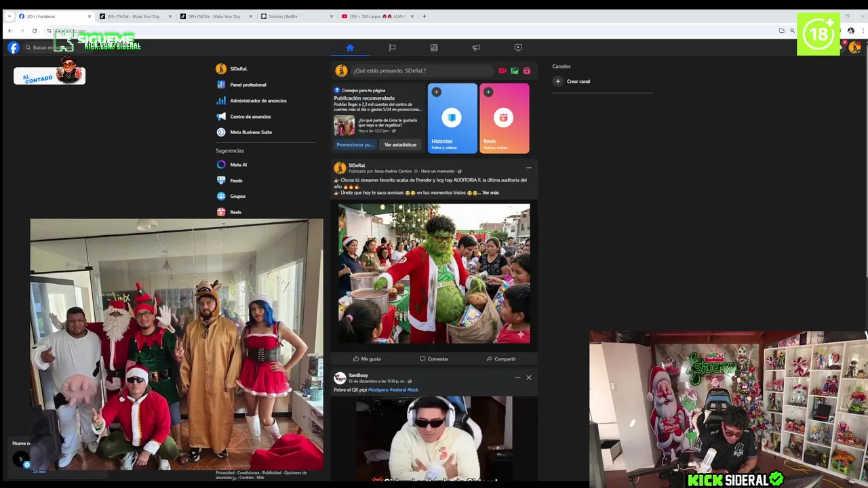Create a reel from composer icon
This screenshot has height=488, width=868.
tap(527, 70)
